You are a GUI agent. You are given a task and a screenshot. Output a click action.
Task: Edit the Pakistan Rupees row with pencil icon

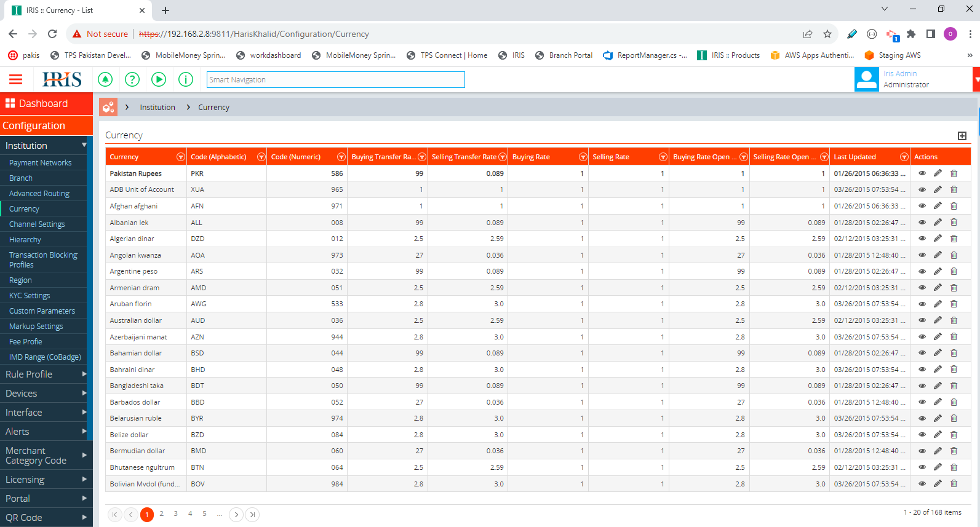tap(938, 173)
